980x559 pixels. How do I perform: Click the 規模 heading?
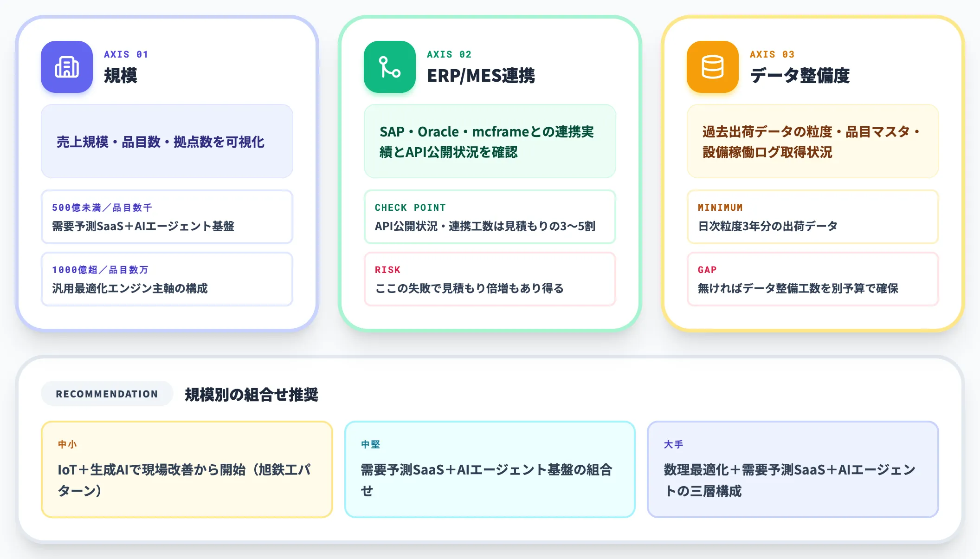pyautogui.click(x=121, y=76)
